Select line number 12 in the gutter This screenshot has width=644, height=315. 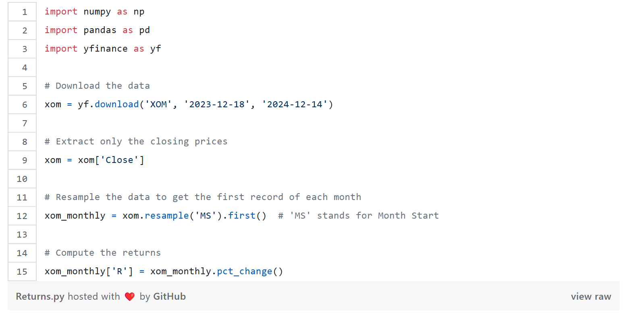22,216
